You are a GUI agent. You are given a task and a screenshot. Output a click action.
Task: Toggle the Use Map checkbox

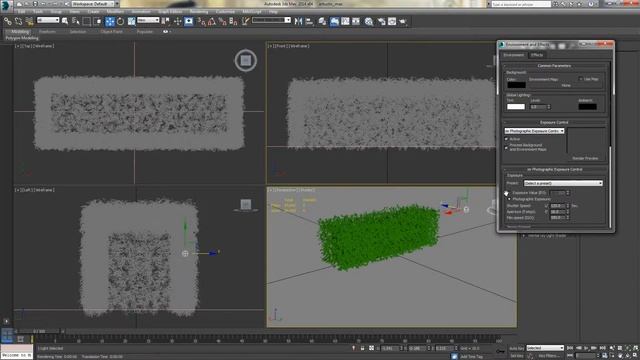pos(580,79)
